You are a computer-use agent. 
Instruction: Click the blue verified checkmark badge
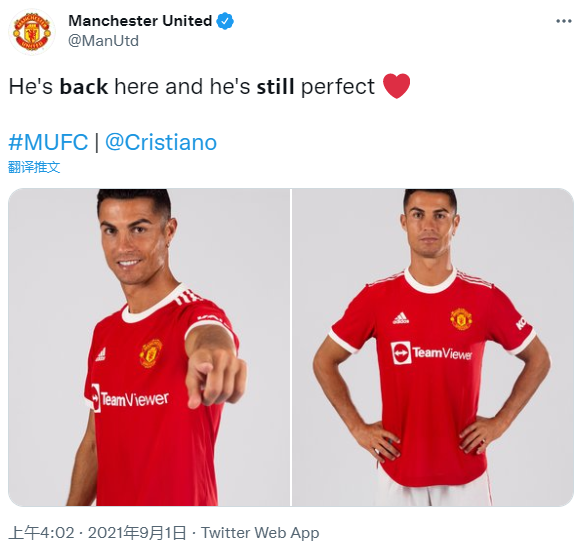pos(225,21)
